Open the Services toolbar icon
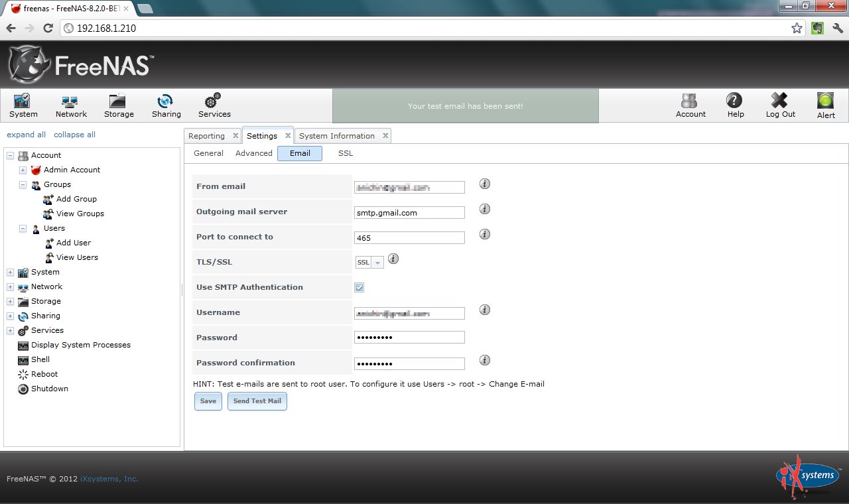Screen dimensions: 849x504 [214, 105]
